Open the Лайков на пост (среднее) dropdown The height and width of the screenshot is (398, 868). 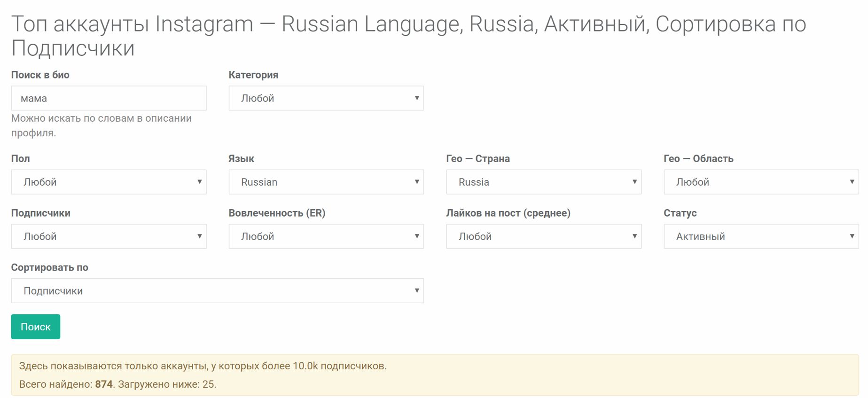tap(544, 236)
